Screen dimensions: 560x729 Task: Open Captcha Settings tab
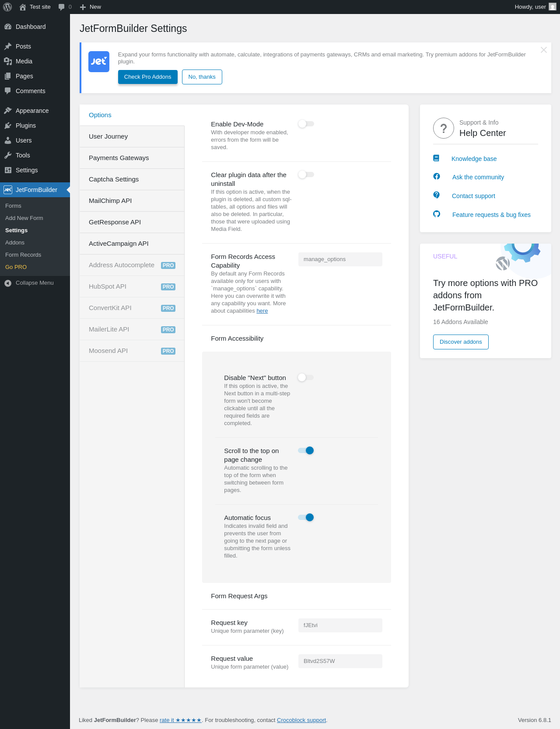pos(132,179)
